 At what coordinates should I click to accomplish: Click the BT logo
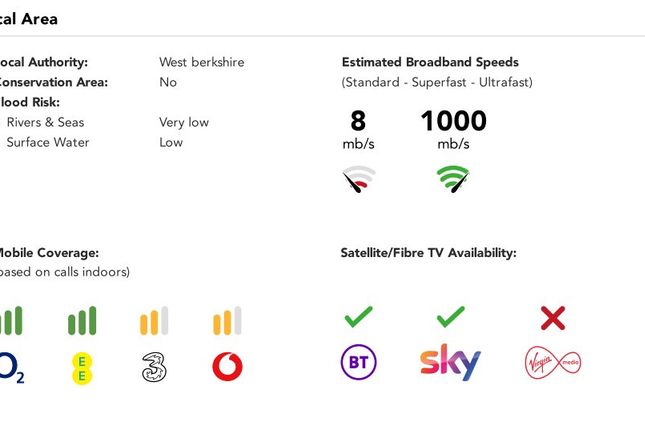coord(359,362)
